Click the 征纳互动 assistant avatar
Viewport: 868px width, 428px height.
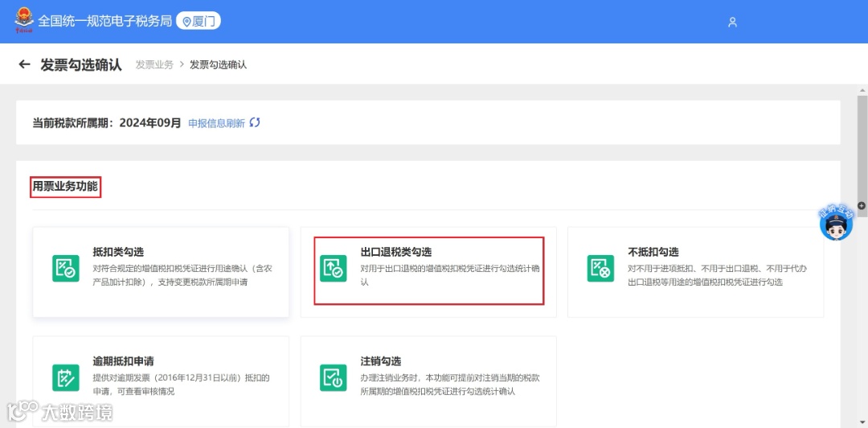[x=836, y=224]
